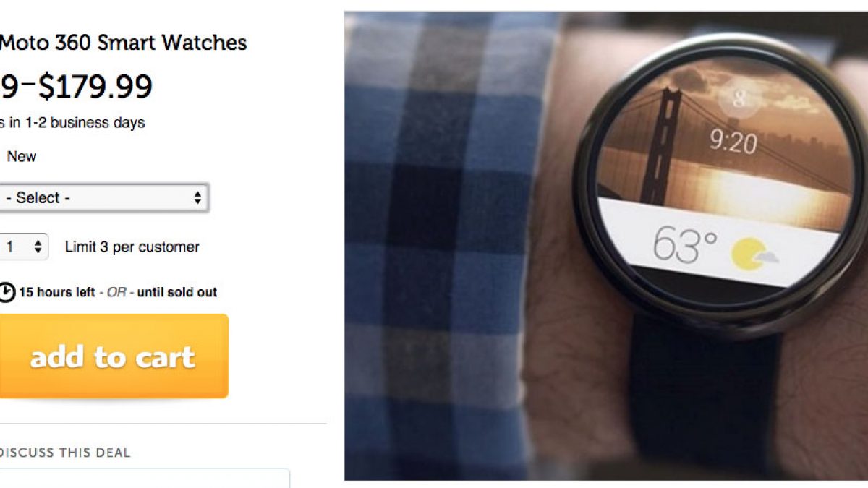Open the - Select - options dropdown
Viewport: 868px width, 488px height.
[104, 198]
